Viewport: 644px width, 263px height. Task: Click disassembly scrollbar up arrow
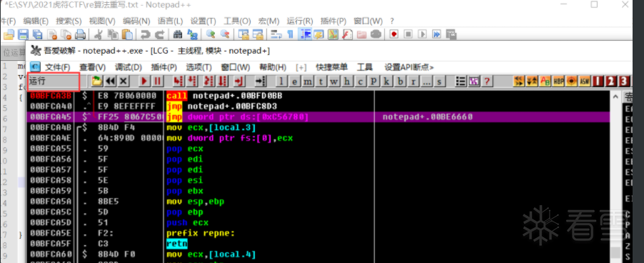coord(615,97)
